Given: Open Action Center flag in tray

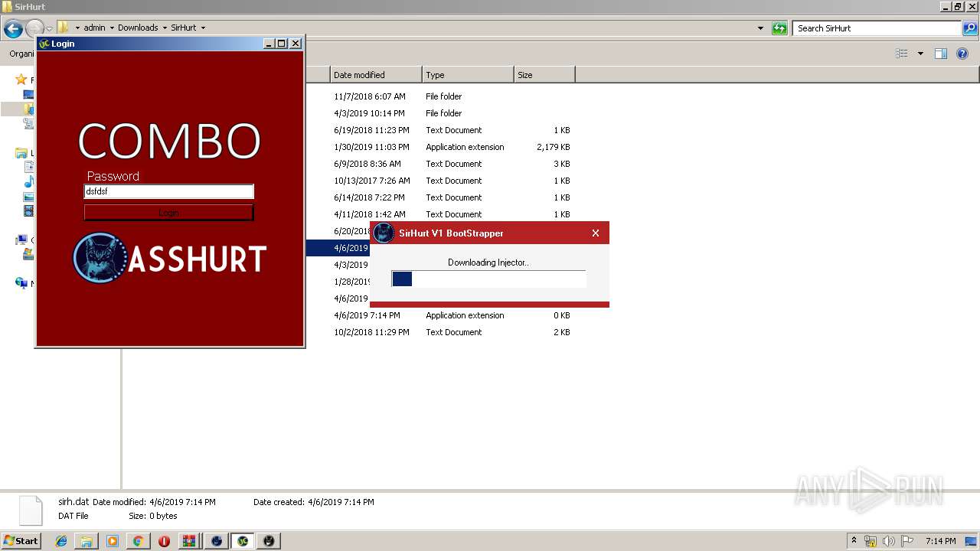Looking at the screenshot, I should pyautogui.click(x=907, y=541).
